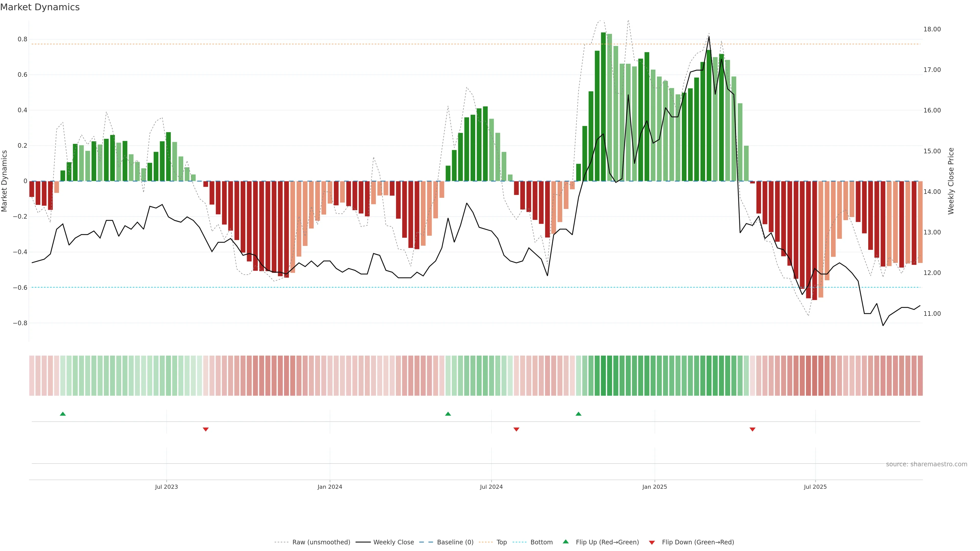Click the Flip Down triangle just after Jul 2024

[x=516, y=429]
